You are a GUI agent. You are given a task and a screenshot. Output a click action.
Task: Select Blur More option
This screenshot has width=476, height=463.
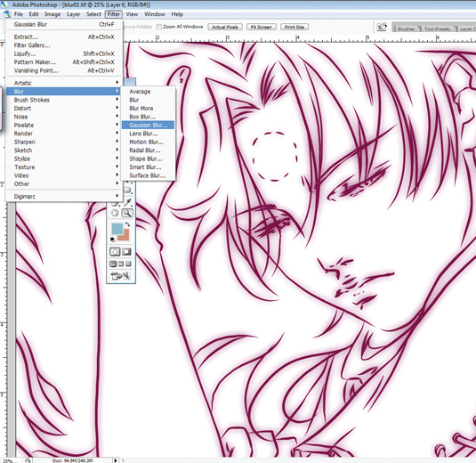click(148, 108)
